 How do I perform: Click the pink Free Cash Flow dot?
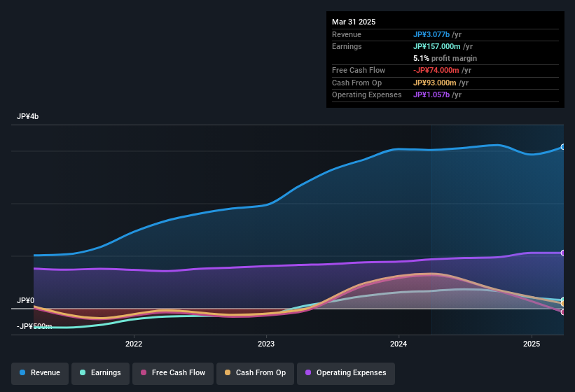tap(144, 372)
